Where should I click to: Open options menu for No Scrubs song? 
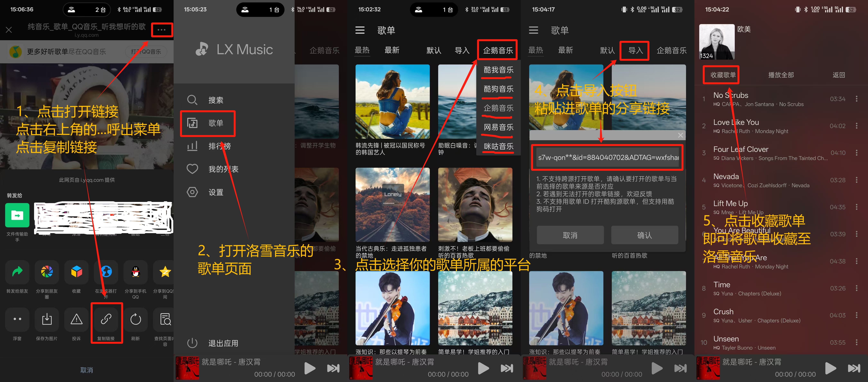(x=857, y=98)
